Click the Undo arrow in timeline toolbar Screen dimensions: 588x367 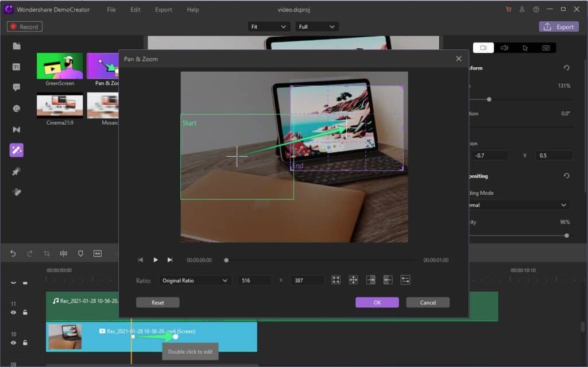click(x=13, y=253)
